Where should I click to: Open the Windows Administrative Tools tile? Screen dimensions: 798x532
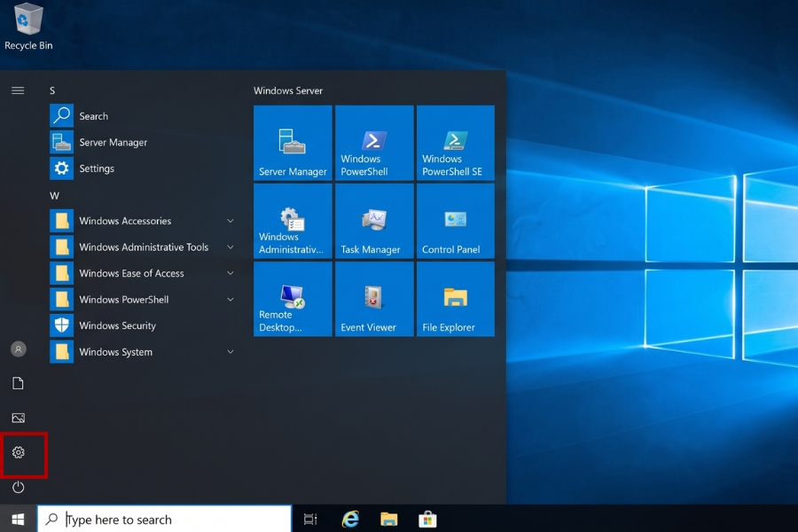pyautogui.click(x=293, y=221)
